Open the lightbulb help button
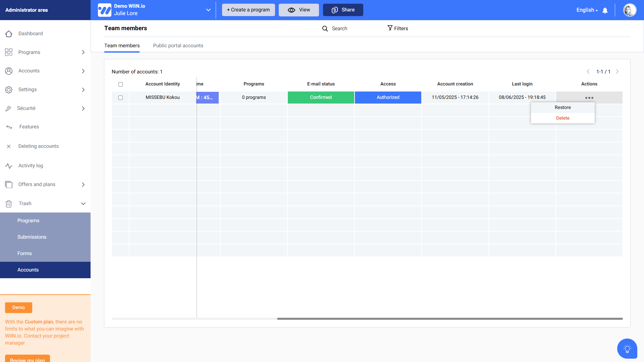Screen dimensions: 644x362 coord(627,349)
